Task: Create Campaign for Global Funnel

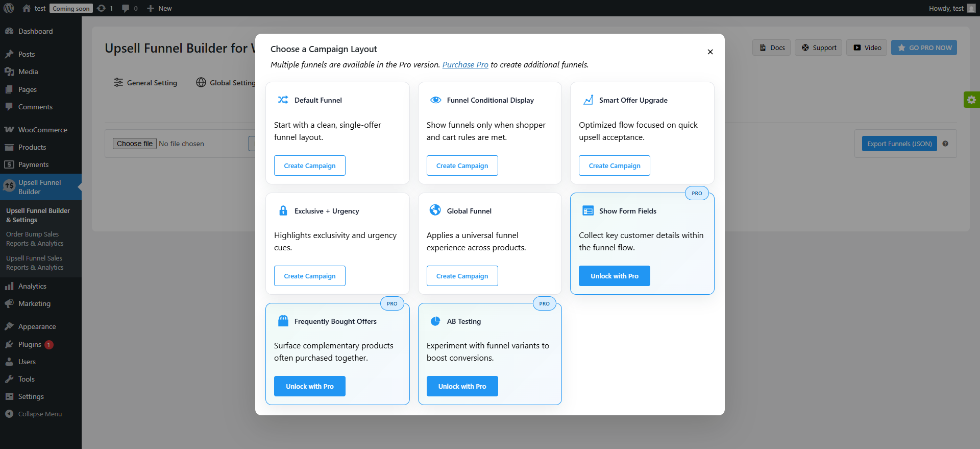Action: 462,276
